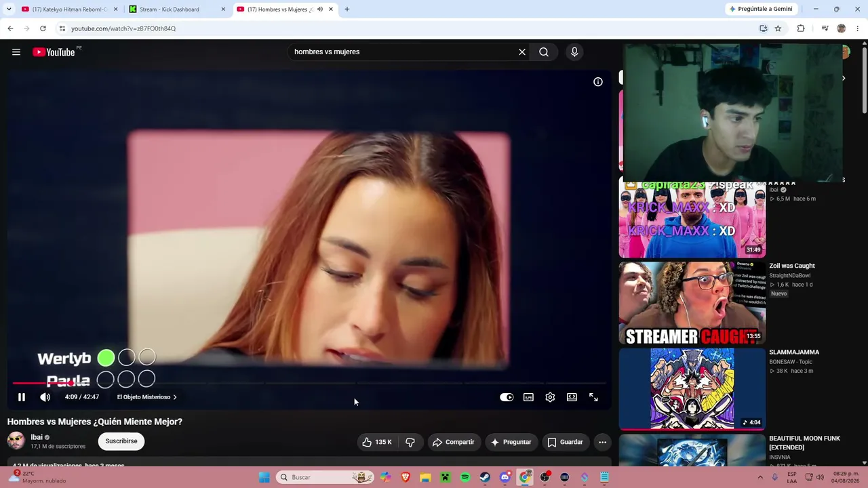Viewport: 868px width, 488px height.
Task: Like the video with 135 K
Action: pos(377,442)
